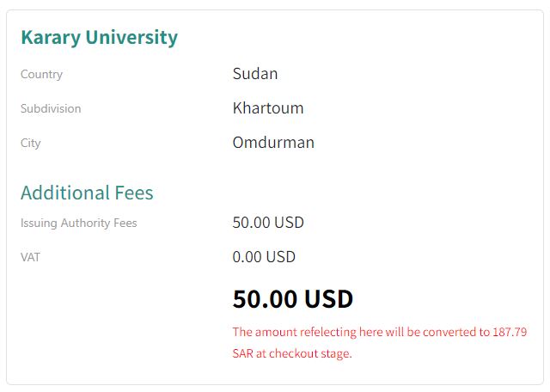Click "SAR" in the red notice
This screenshot has width=550, height=392.
(x=244, y=353)
